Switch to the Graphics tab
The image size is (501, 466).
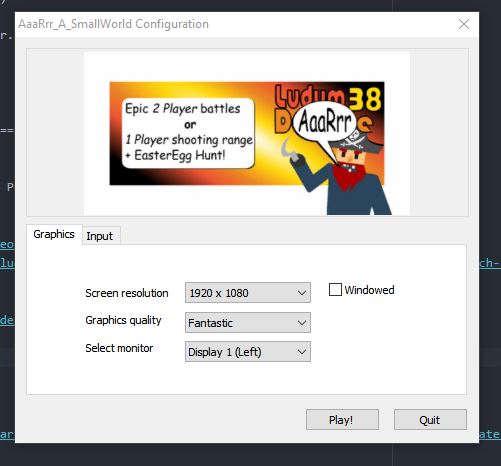click(54, 234)
